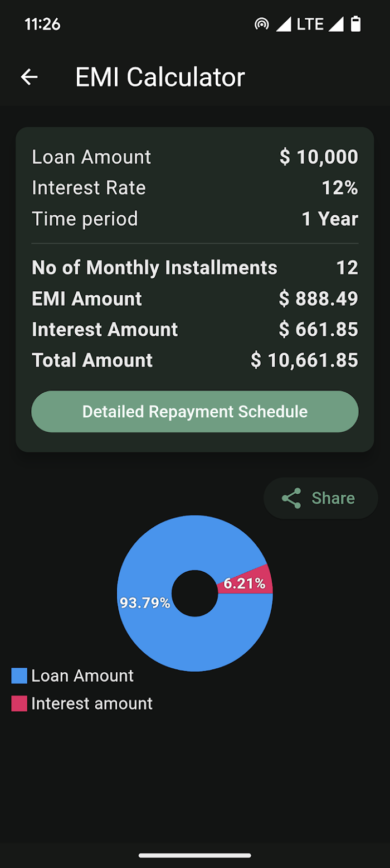Click the Loan Amount value $ 10,000

(319, 157)
